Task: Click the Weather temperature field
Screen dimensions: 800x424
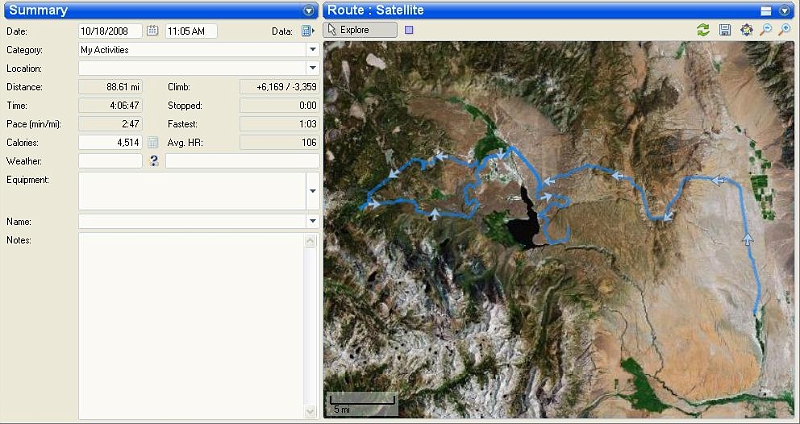Action: tap(110, 161)
